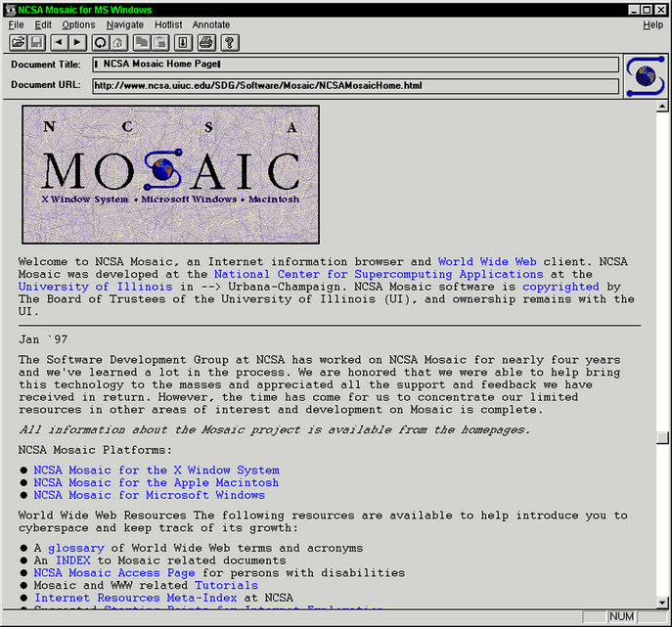Follow the University of Illinois link
672x627 pixels.
tap(95, 287)
